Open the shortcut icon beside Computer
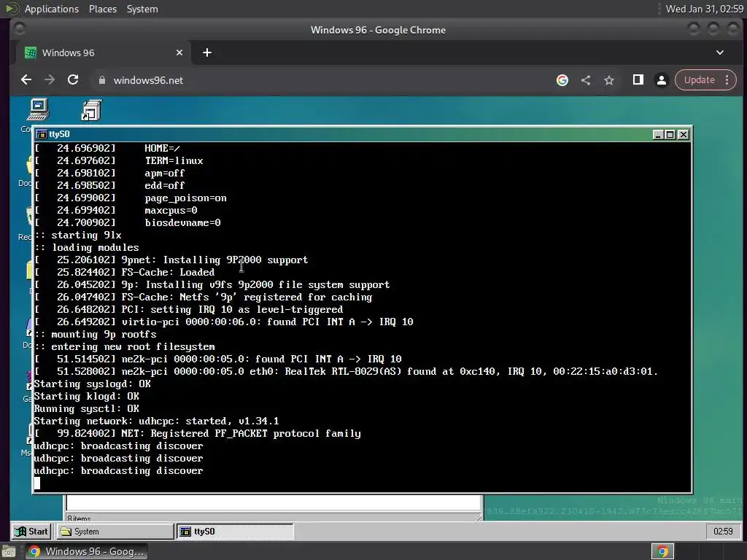 coord(91,110)
